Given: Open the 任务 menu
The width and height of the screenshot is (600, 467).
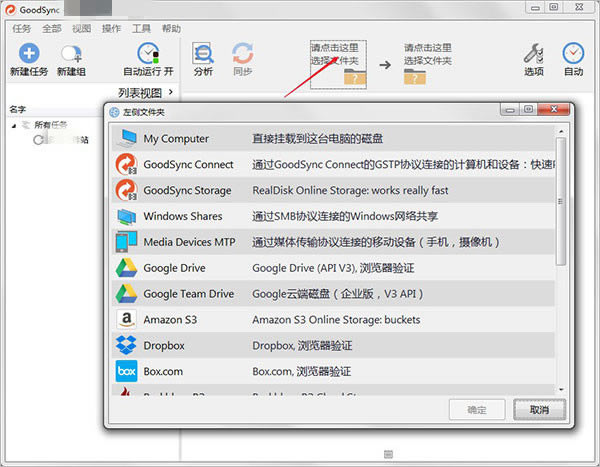Looking at the screenshot, I should coord(21,28).
